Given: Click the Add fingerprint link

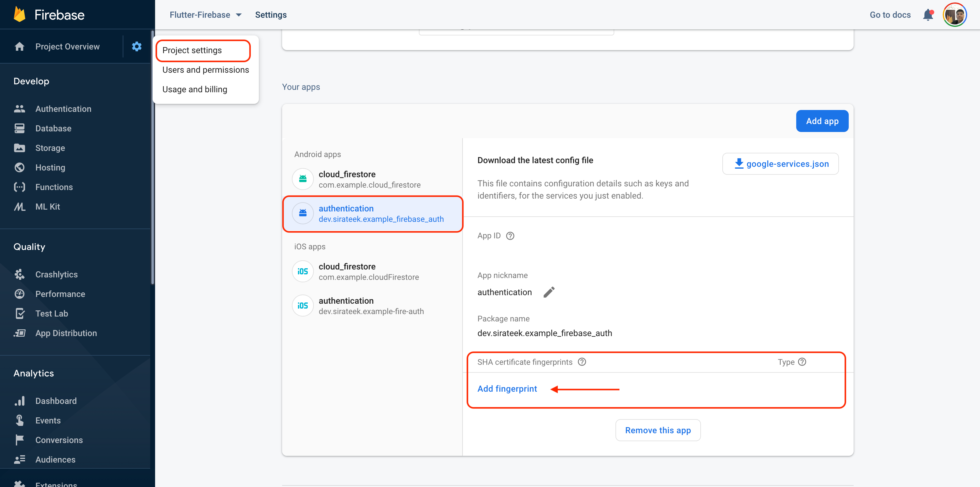Looking at the screenshot, I should 507,388.
